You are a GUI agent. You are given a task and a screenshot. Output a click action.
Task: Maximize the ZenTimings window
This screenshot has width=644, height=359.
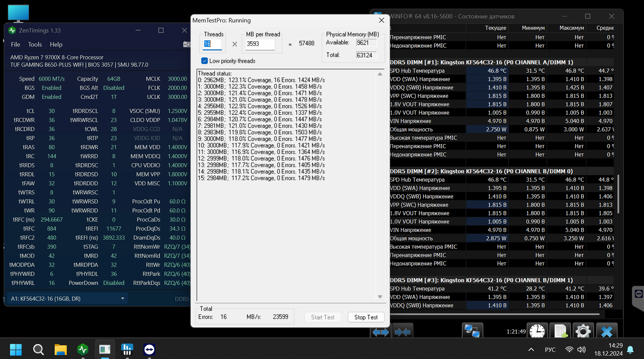click(161, 30)
